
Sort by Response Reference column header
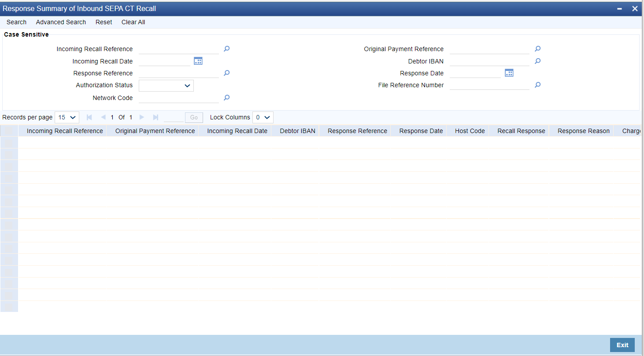click(x=357, y=131)
